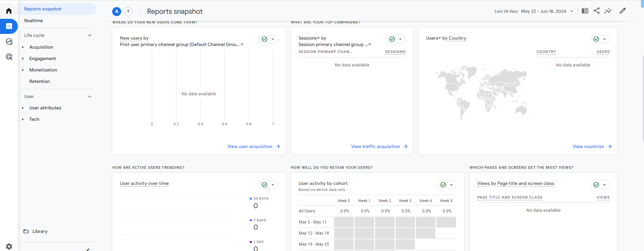Open date range dropdown May 22 - Jun 18

tap(548, 11)
